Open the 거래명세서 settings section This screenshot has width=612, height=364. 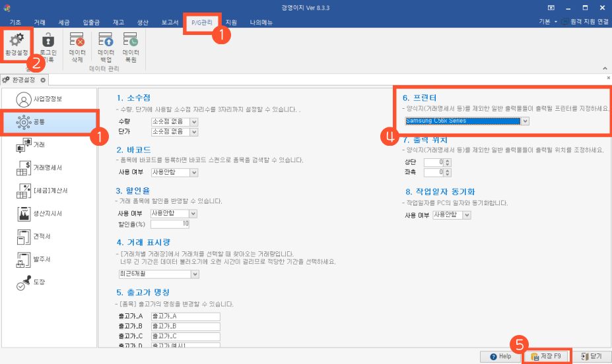[x=48, y=167]
